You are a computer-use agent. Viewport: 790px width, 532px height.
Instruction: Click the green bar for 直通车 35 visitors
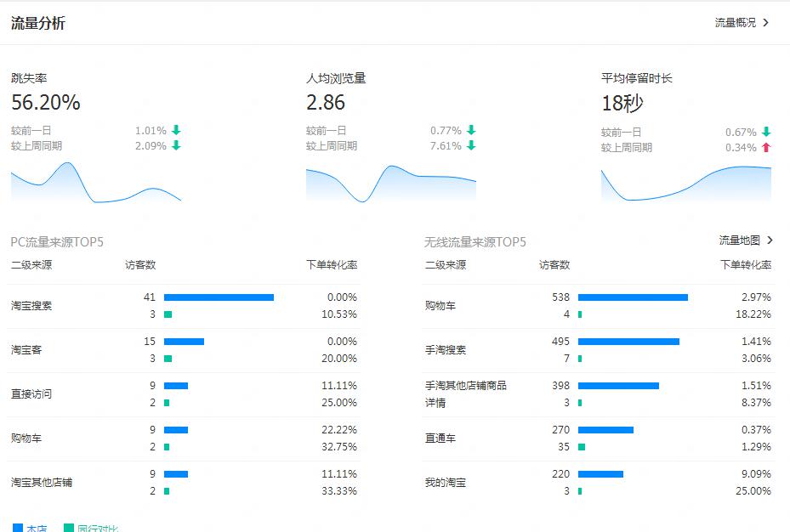click(x=582, y=447)
